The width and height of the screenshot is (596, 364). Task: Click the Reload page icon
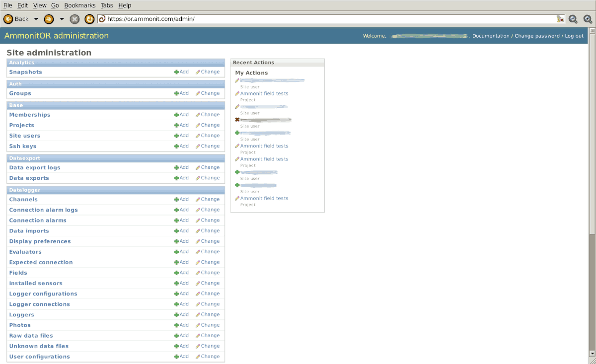(89, 19)
